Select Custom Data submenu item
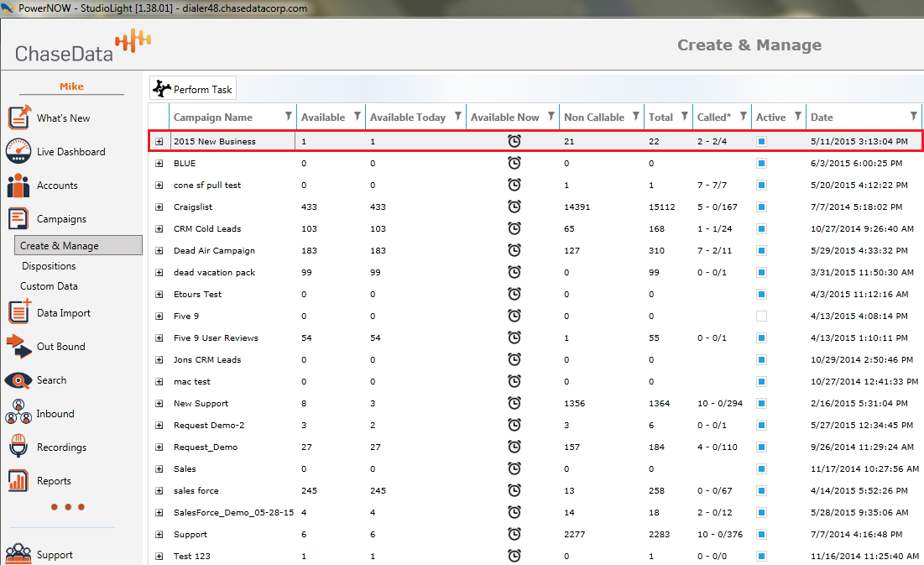The image size is (924, 565). point(49,286)
